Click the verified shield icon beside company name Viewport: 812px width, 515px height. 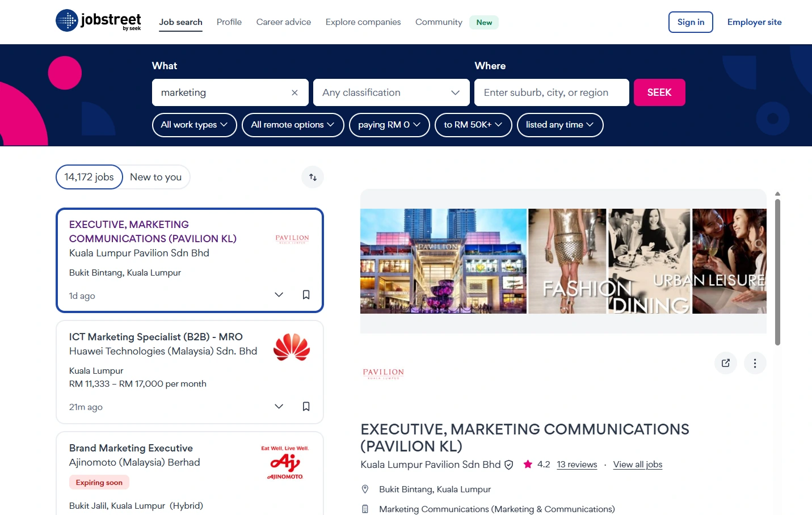(x=509, y=465)
